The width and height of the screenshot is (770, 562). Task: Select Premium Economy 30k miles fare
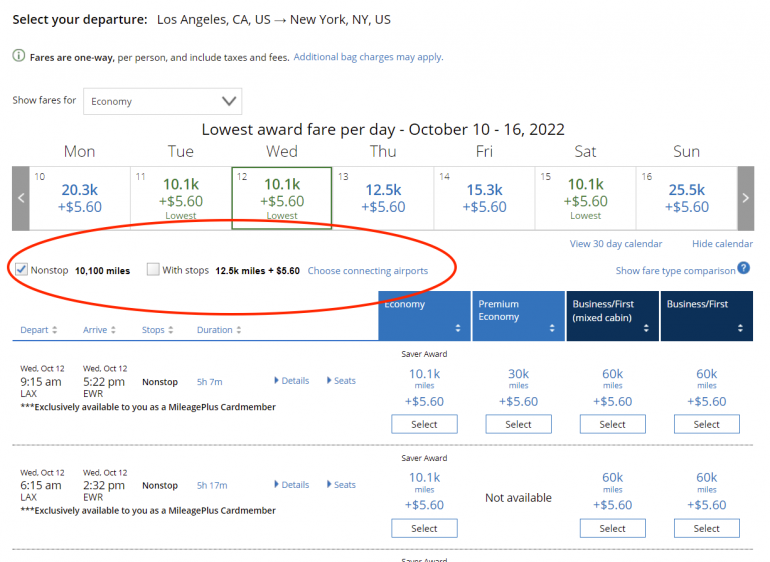coord(518,424)
